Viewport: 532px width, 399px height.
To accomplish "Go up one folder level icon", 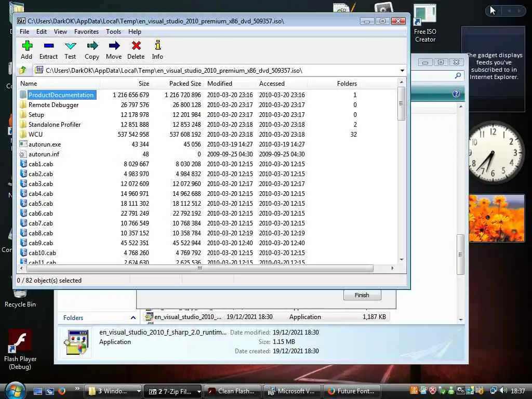I will coord(23,70).
